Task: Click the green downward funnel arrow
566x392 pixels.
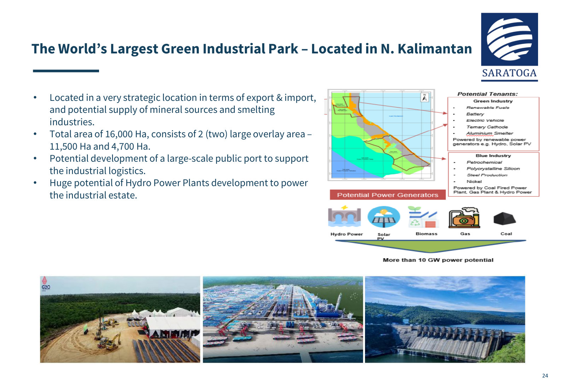Action: click(431, 246)
